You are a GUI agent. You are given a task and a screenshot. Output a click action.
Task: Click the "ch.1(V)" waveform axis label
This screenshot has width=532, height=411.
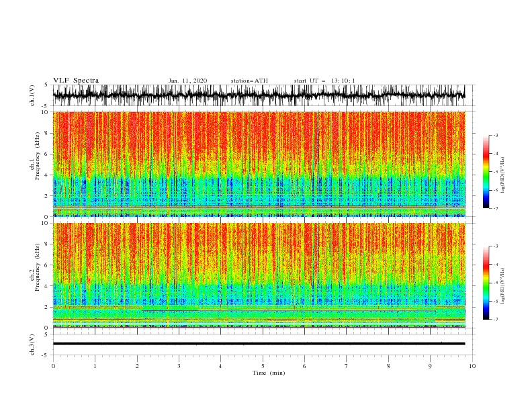tap(32, 95)
